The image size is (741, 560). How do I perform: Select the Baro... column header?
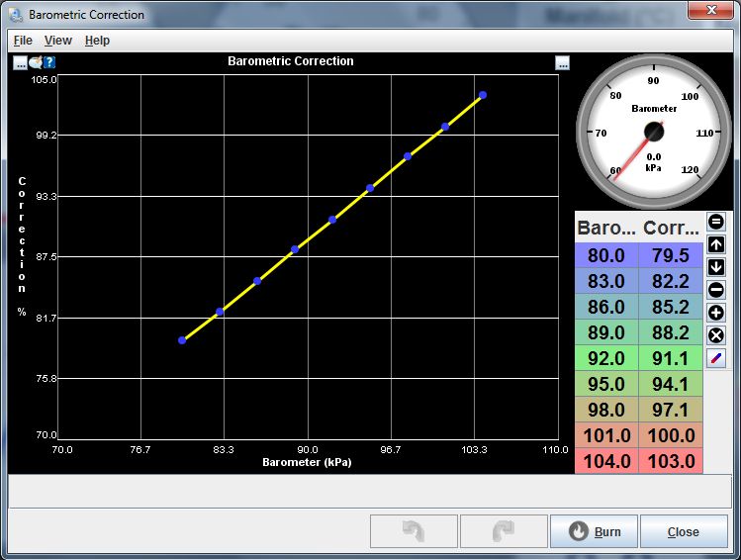point(606,228)
